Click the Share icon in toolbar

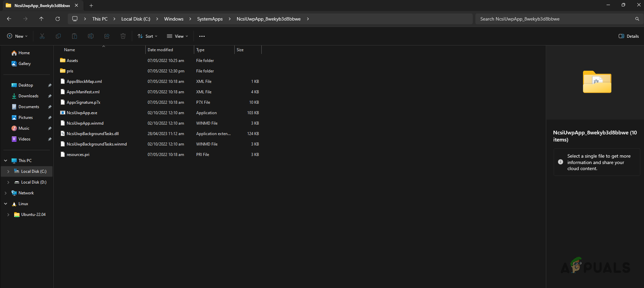[x=107, y=36]
